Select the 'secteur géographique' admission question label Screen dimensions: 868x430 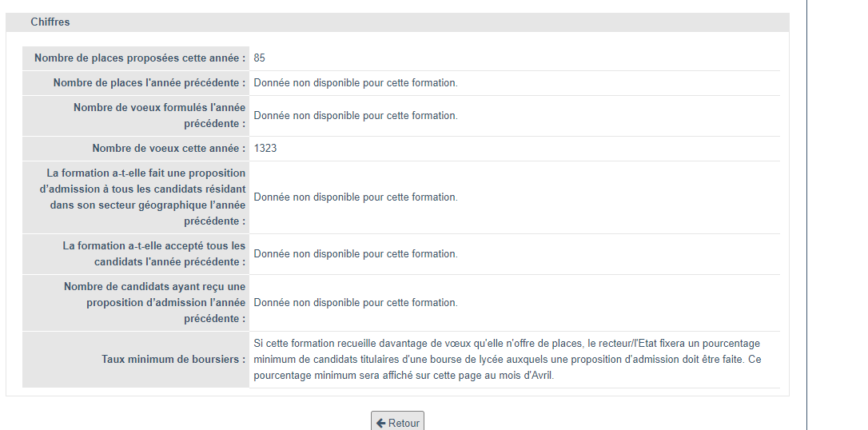pos(146,197)
